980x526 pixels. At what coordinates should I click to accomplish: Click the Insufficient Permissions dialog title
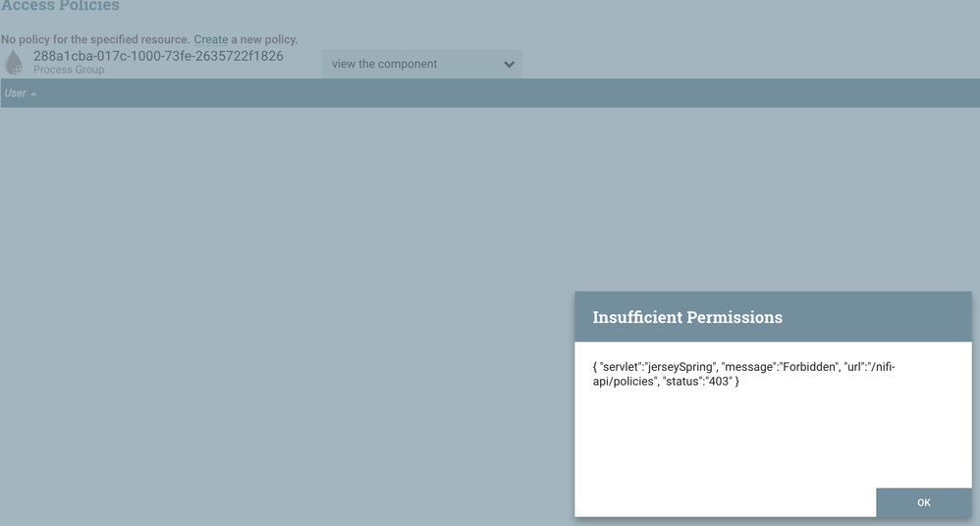[x=686, y=317]
